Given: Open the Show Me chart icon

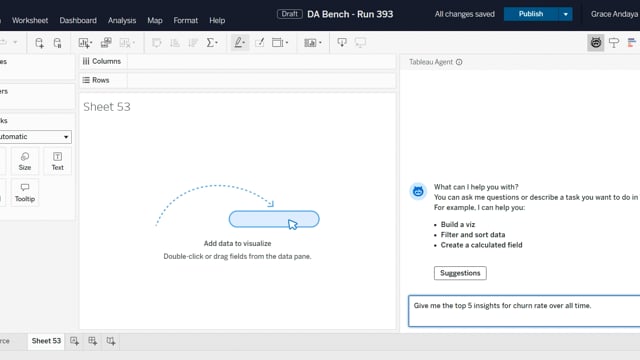Looking at the screenshot, I should (x=632, y=42).
